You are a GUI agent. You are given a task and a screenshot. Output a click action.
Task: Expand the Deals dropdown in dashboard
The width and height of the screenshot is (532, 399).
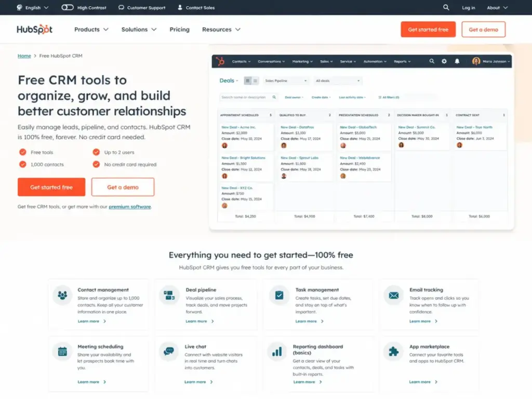tap(229, 81)
